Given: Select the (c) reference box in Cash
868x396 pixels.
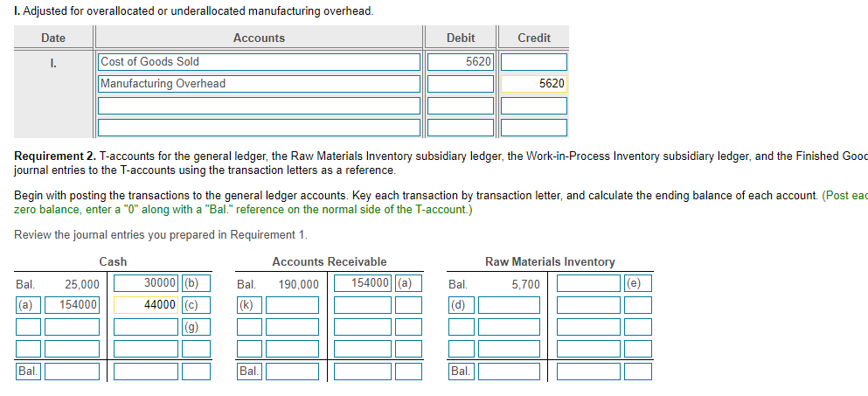Looking at the screenshot, I should coord(196,304).
